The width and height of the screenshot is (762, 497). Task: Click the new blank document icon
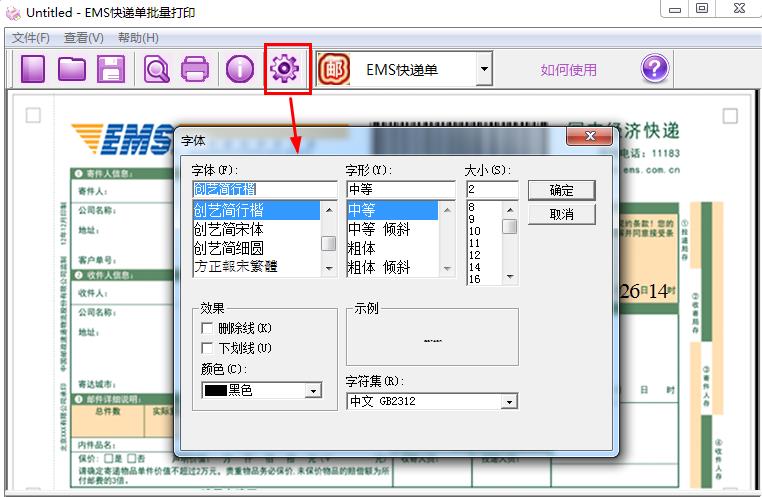point(34,69)
